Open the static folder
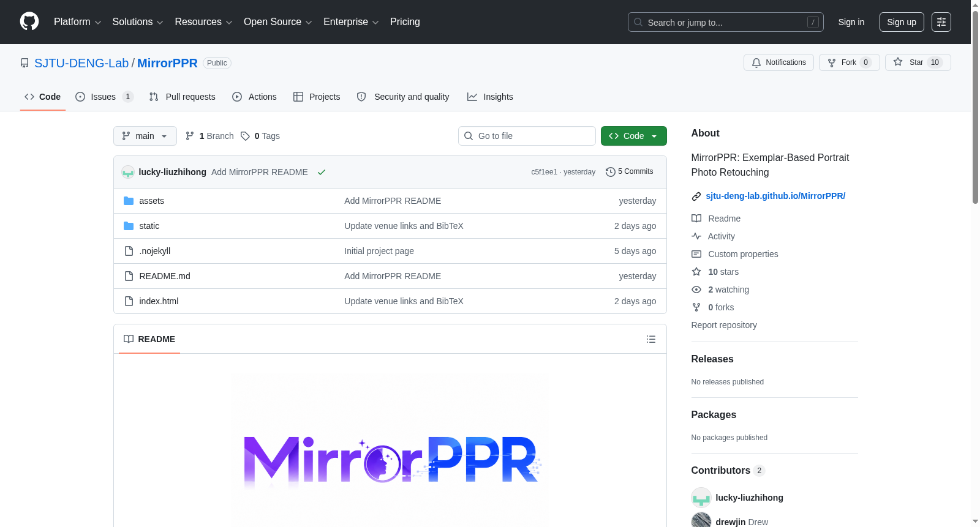Viewport: 980px width, 527px height. click(149, 226)
